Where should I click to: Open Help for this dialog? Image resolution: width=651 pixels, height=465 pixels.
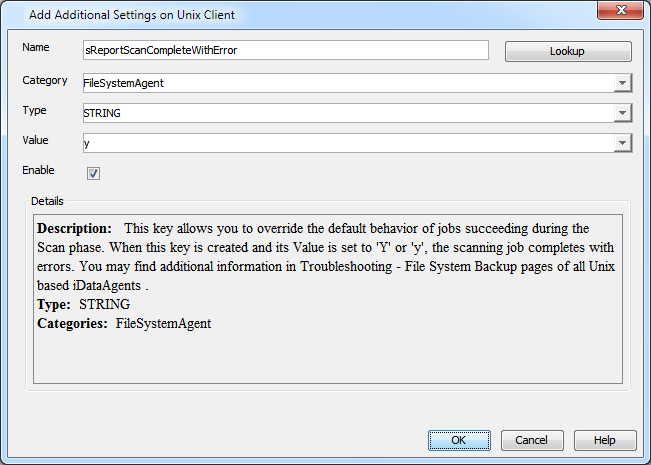click(605, 440)
